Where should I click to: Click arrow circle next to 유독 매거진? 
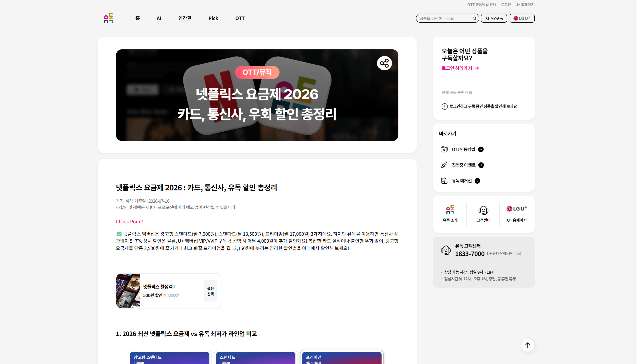[477, 181]
